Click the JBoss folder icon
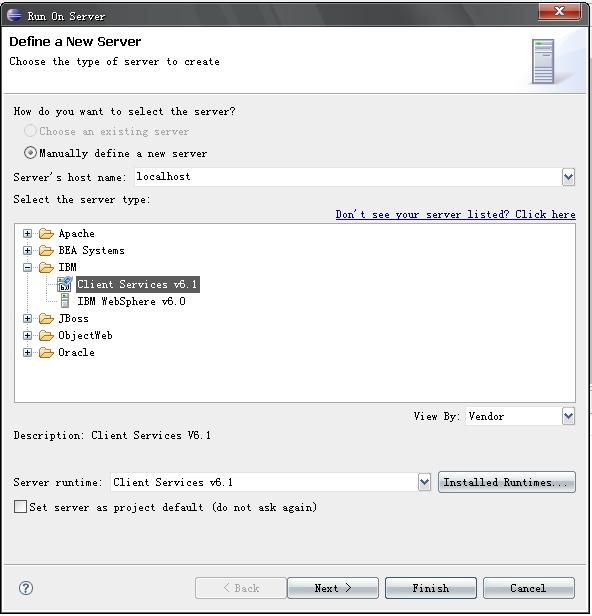The width and height of the screenshot is (592, 616). tap(46, 319)
